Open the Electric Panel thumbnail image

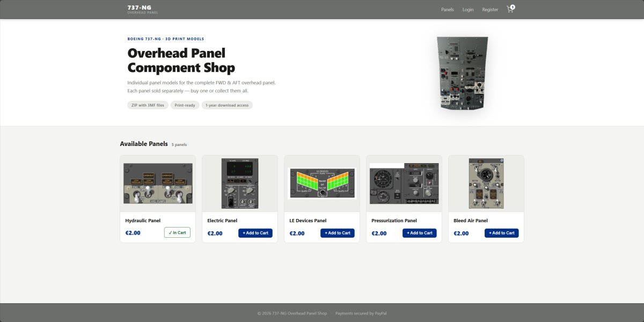240,184
